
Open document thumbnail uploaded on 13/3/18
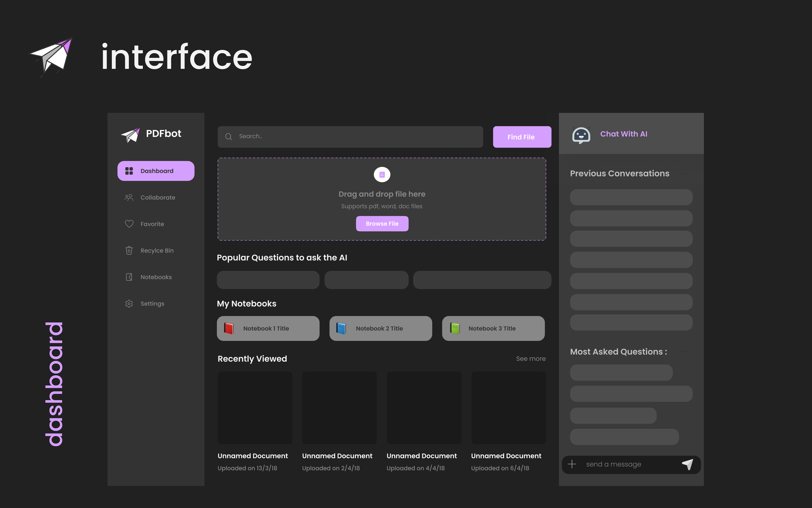[x=255, y=407]
